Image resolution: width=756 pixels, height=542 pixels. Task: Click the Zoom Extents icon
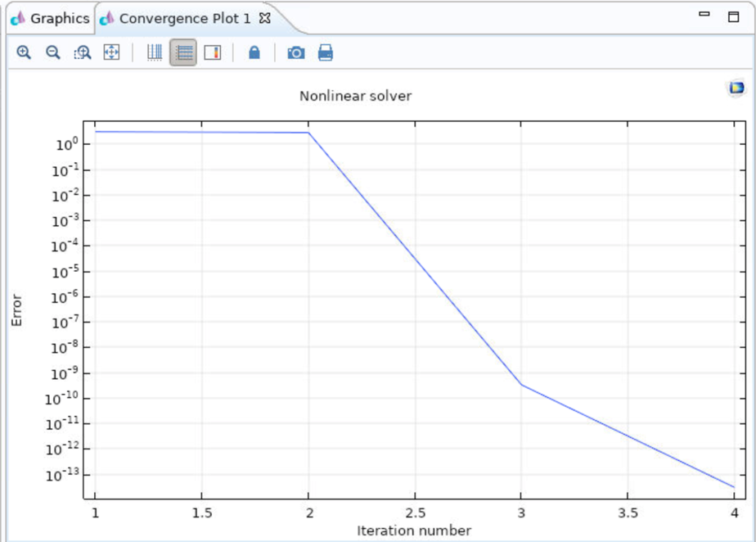[111, 53]
